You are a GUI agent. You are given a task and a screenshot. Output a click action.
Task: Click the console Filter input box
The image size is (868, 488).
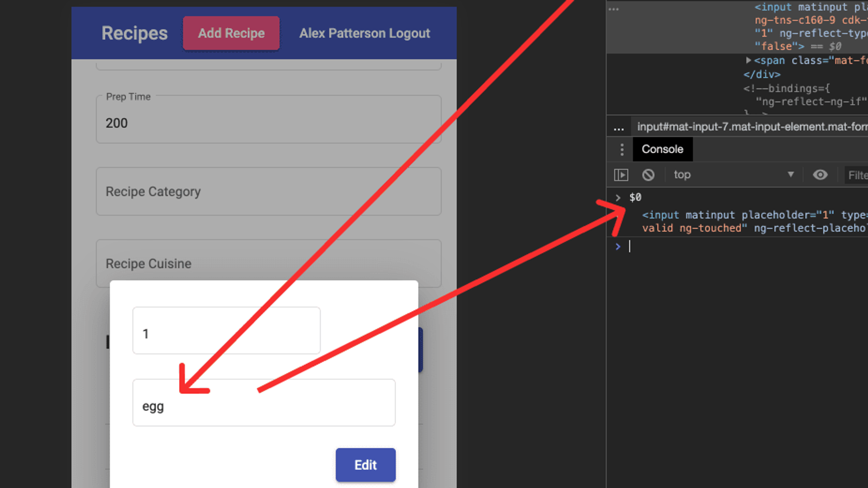coord(857,175)
